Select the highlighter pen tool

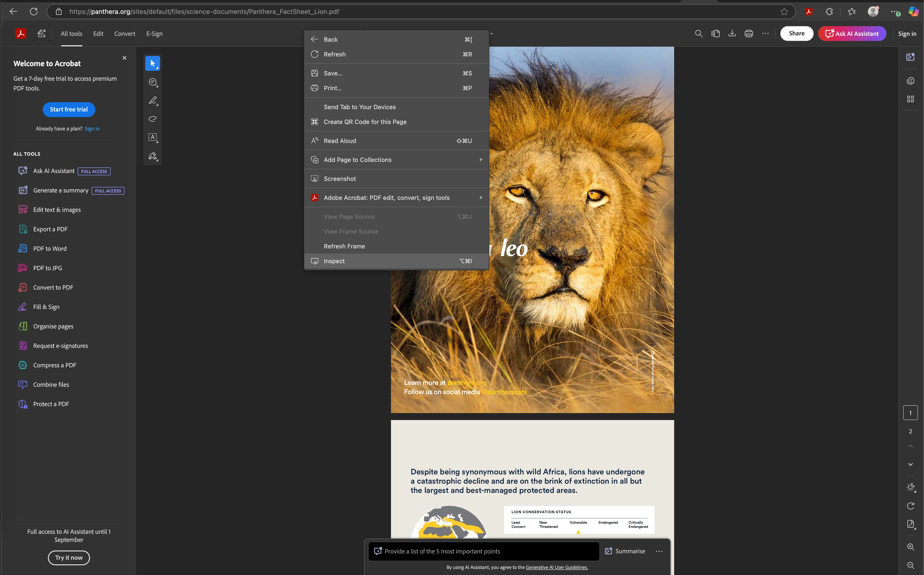pyautogui.click(x=152, y=100)
